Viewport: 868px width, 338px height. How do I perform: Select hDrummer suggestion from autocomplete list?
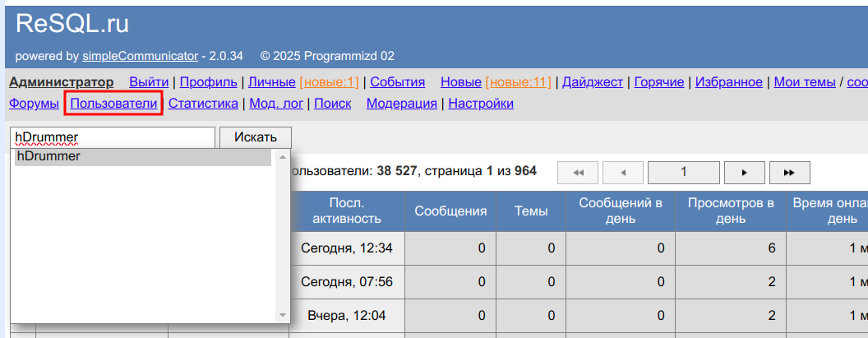(142, 157)
